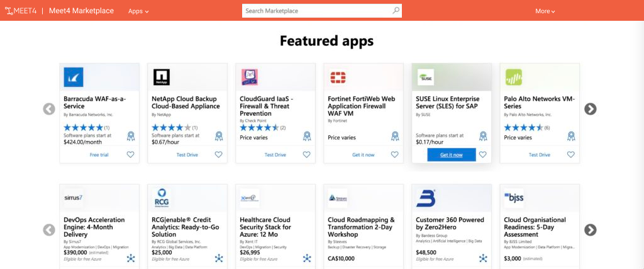This screenshot has width=644, height=269.
Task: Click Bardess Group logo thumbnail
Action: (426, 198)
